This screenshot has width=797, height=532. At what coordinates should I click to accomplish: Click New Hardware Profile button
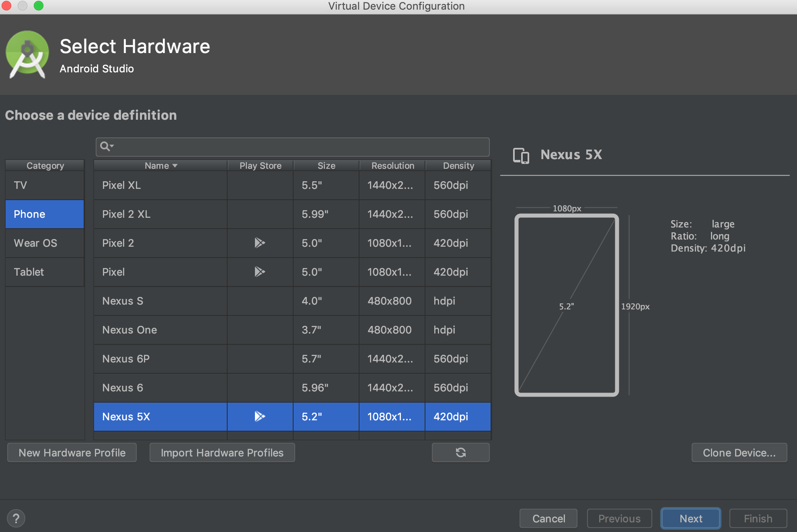coord(72,453)
